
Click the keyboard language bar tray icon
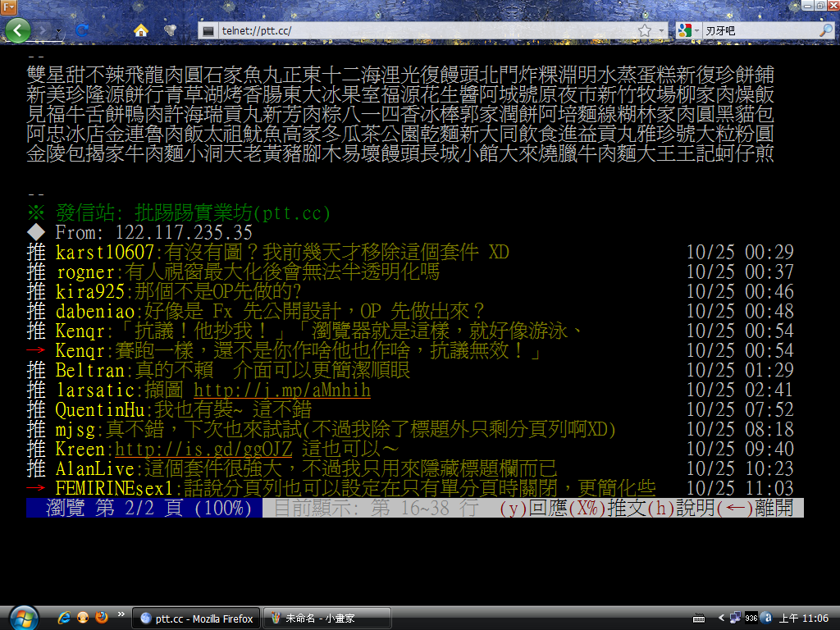pos(699,619)
